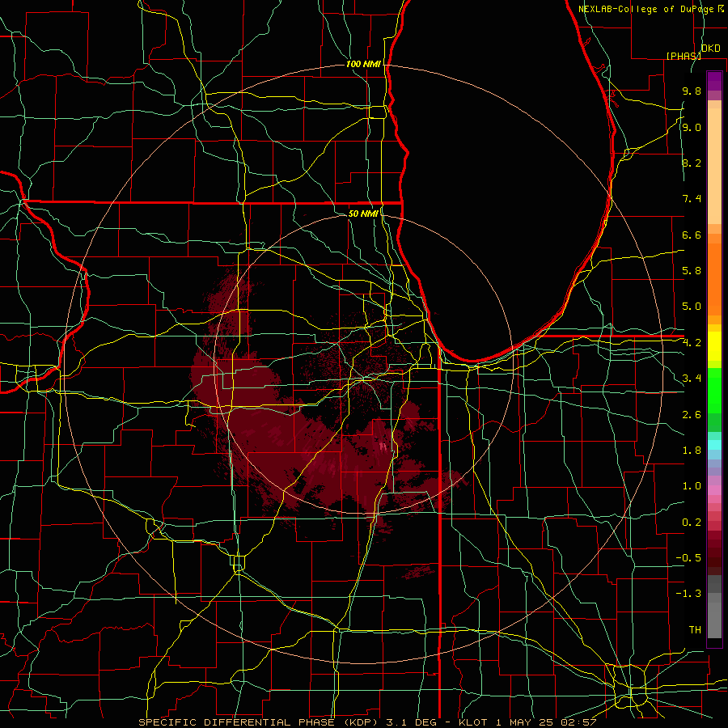Screen dimensions: 728x728
Task: Click the 1.0 legend value
Action: coord(692,487)
